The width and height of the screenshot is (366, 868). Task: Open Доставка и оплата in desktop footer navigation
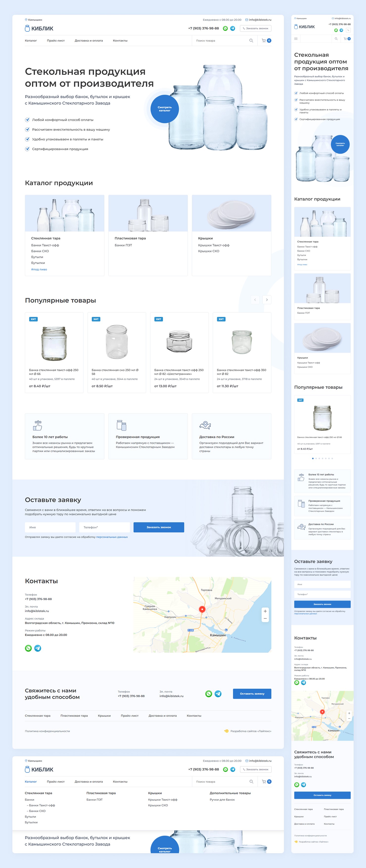point(162,716)
